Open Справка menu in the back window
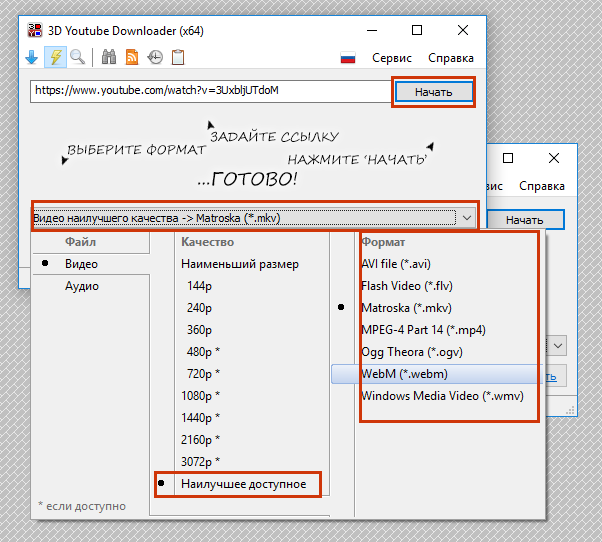602x542 pixels. click(x=542, y=186)
